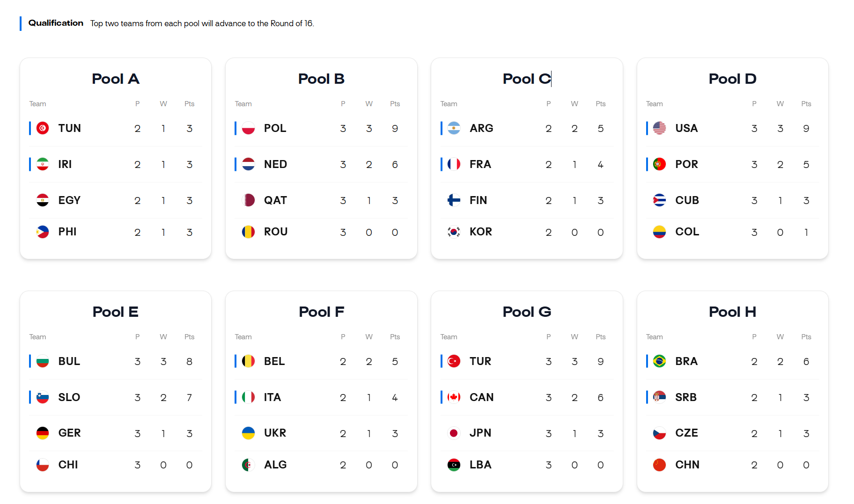
Task: Open the SLO team name in Pool E
Action: point(69,397)
